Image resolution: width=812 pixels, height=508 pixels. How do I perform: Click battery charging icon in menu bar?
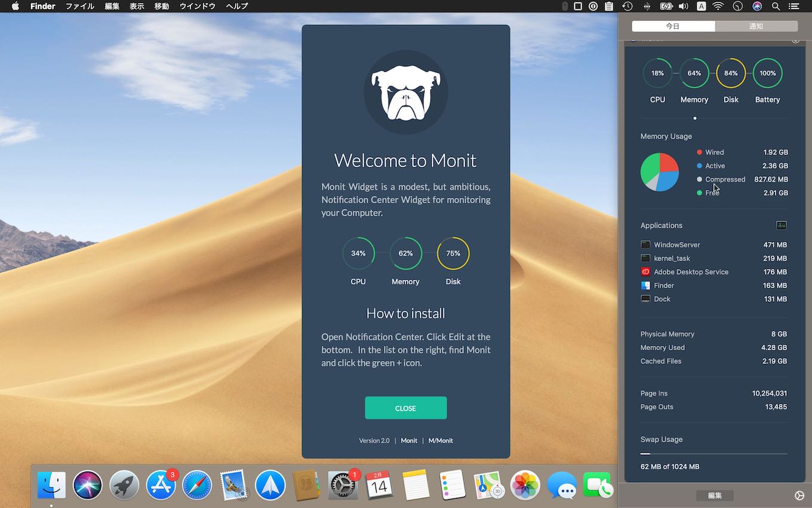666,6
